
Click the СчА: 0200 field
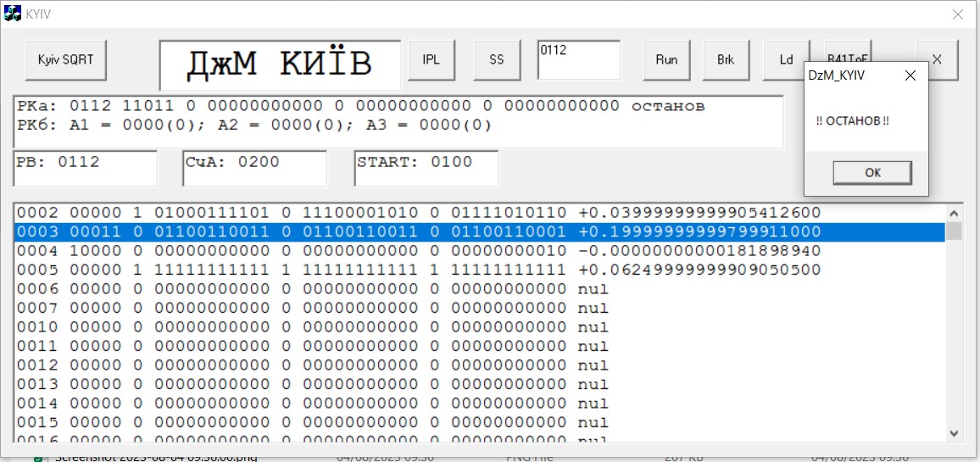click(254, 168)
